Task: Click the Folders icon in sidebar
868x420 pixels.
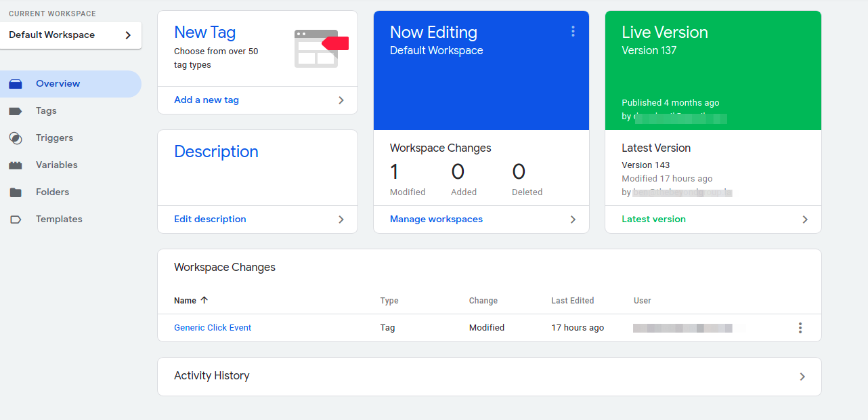Action: pyautogui.click(x=16, y=192)
